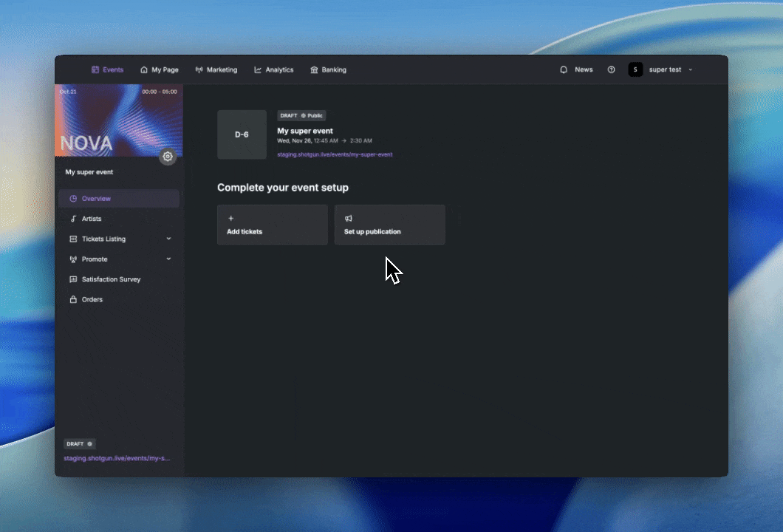Click the D-6 countdown tile
Image resolution: width=783 pixels, height=532 pixels.
click(x=242, y=135)
